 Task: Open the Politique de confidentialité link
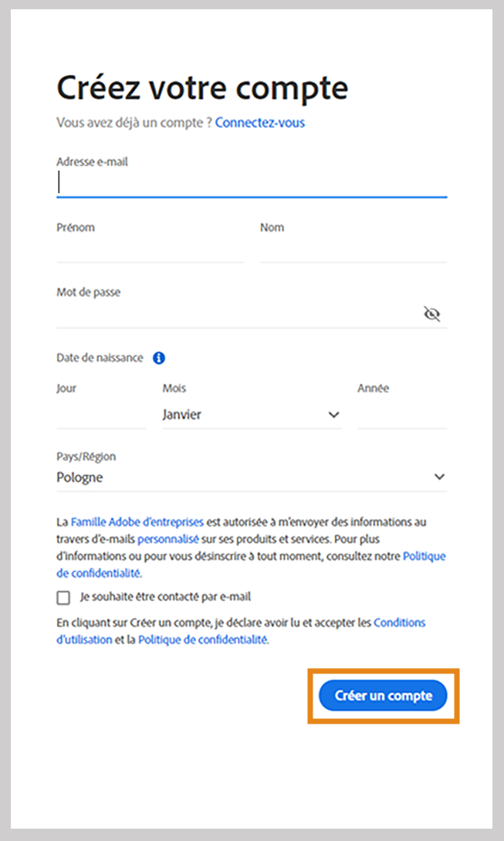coord(424,556)
